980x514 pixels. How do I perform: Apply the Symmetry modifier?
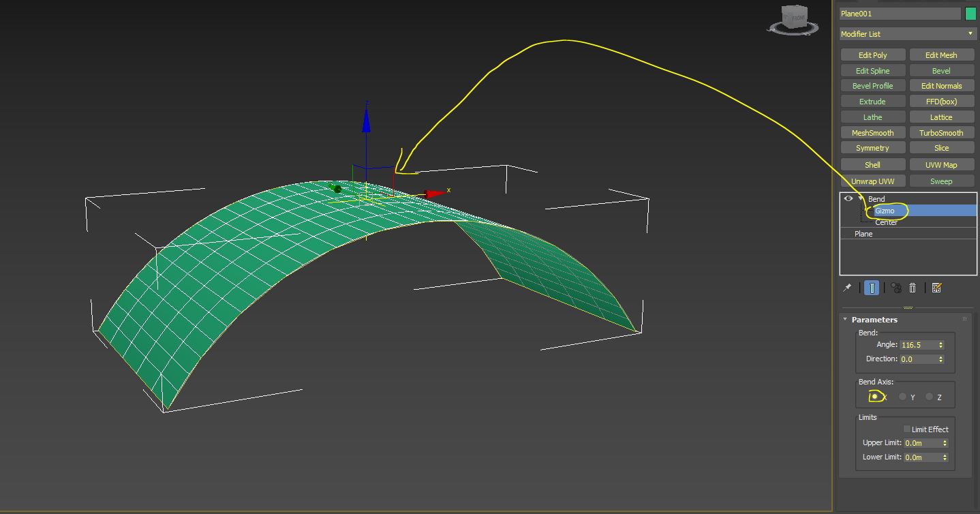coord(872,147)
